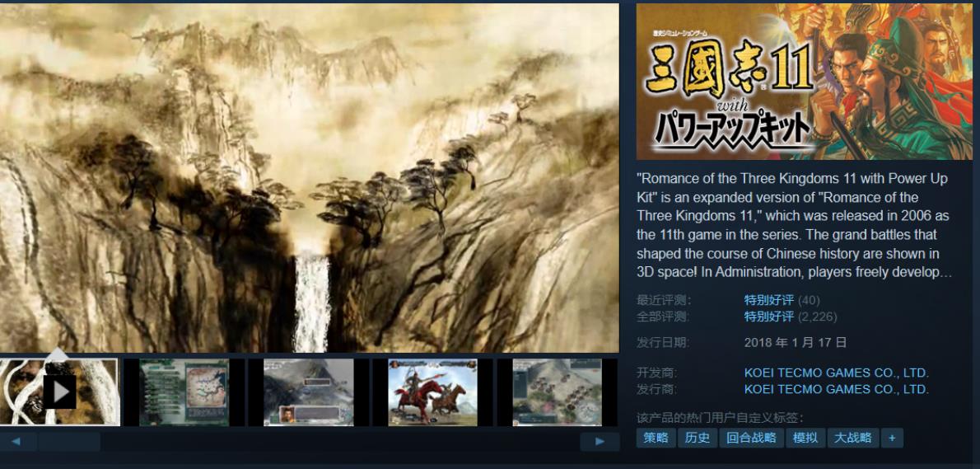Visit developer KOEI TECMO GAMES link
Screen dimensions: 980x469
click(836, 373)
